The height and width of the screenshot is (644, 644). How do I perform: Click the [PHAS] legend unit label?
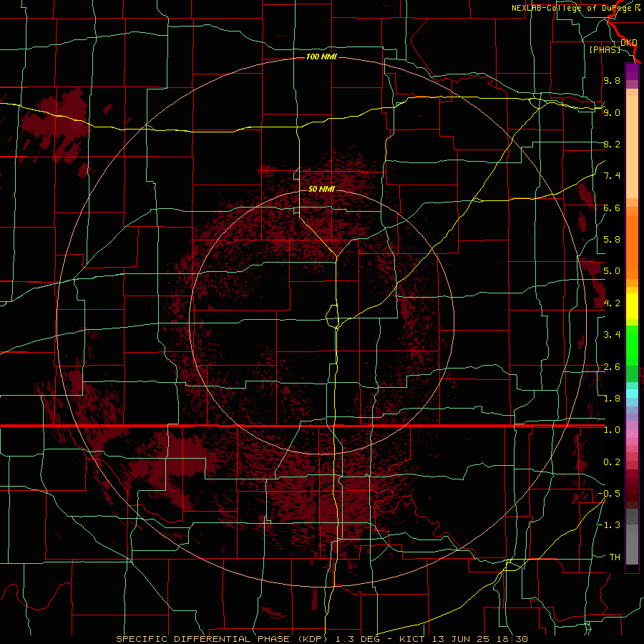(605, 49)
